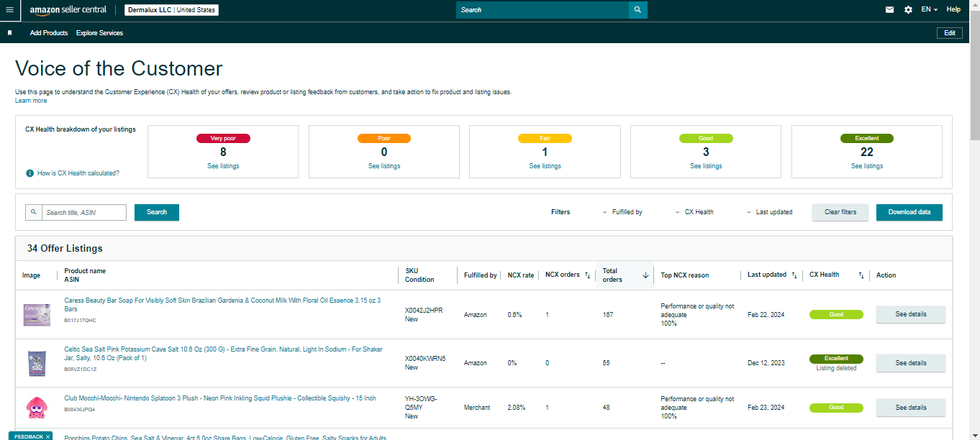Click the orange Poor badge
Screen dimensions: 980x440
tap(384, 138)
